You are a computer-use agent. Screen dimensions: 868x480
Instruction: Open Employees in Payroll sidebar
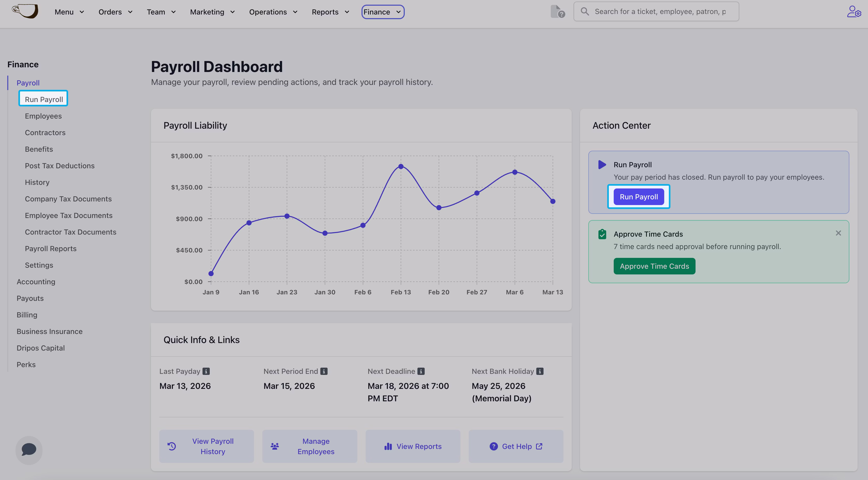[43, 116]
